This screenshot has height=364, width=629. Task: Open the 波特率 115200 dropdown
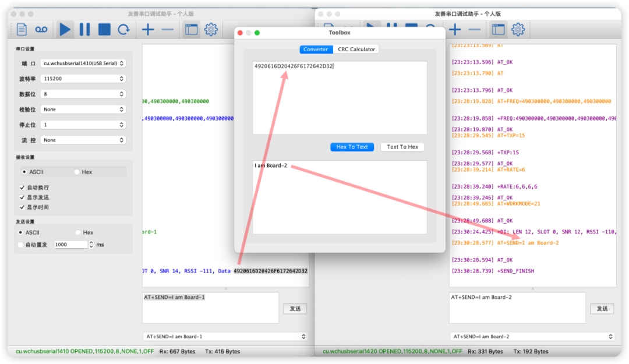tap(83, 79)
